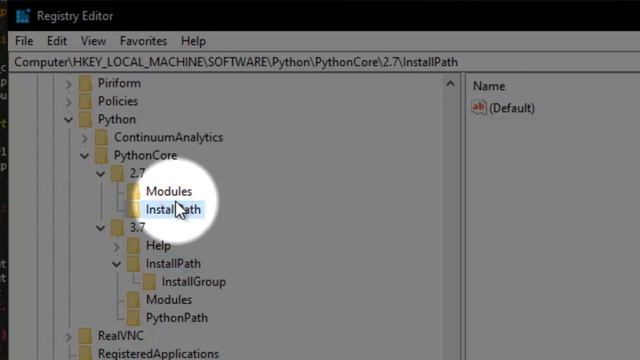Select the InstallGroup key
This screenshot has width=640, height=360.
point(193,282)
